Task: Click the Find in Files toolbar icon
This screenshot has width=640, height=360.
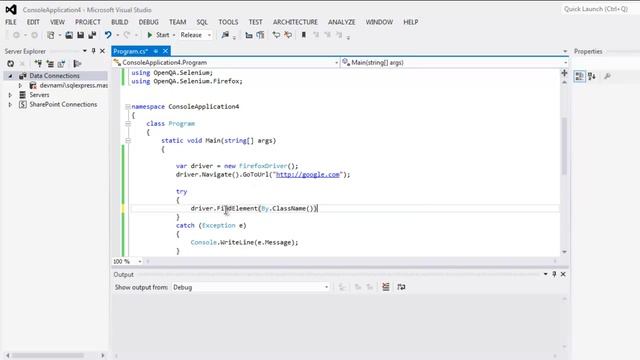Action: pyautogui.click(x=225, y=35)
